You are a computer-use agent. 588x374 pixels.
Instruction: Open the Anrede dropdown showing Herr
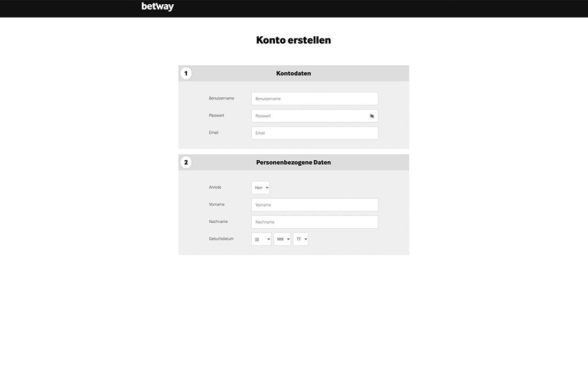click(x=260, y=187)
